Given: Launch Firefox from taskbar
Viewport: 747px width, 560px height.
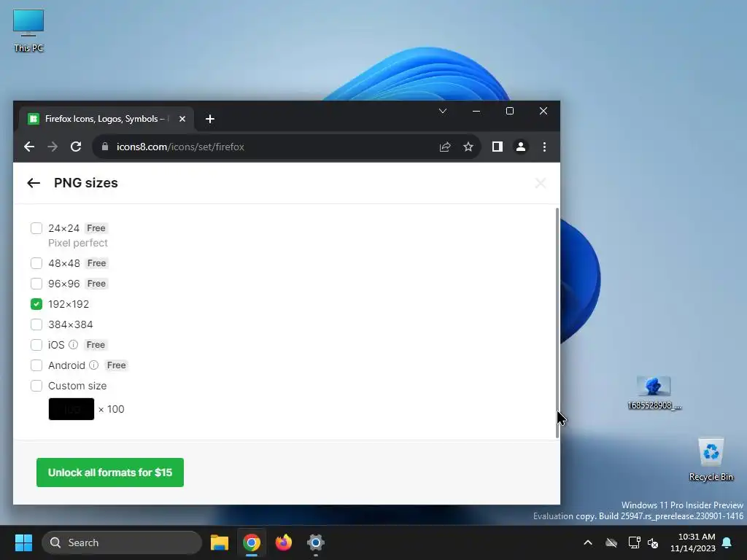Looking at the screenshot, I should [x=284, y=542].
